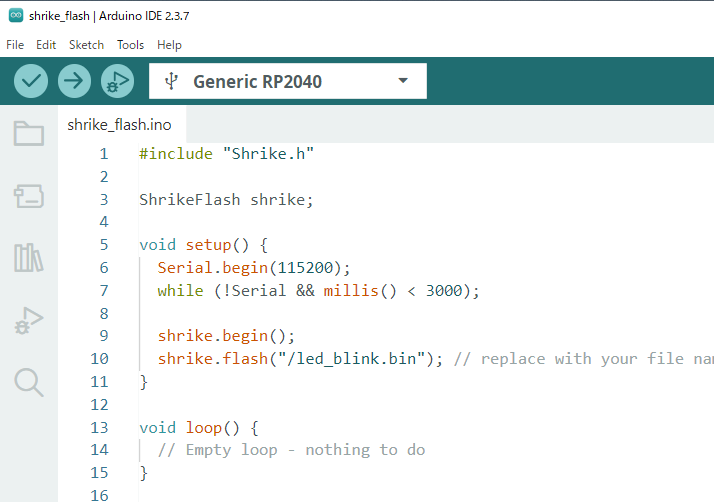714x502 pixels.
Task: Click shrike.flash("/led_blink.bin"); in the code
Action: point(300,359)
